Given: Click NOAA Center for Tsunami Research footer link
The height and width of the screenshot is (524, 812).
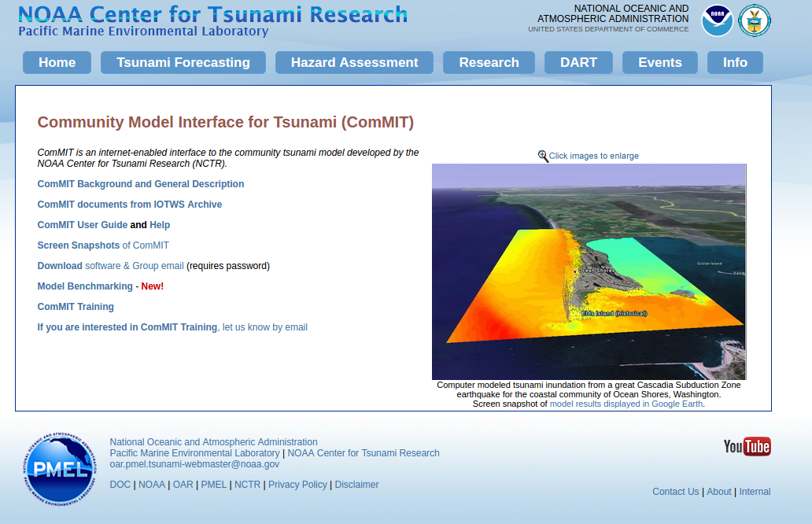Looking at the screenshot, I should coord(364,453).
